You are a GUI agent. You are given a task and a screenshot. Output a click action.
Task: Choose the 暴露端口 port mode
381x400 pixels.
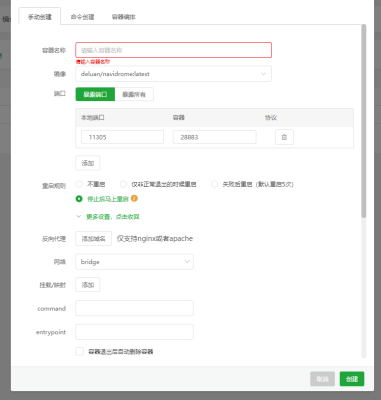coord(95,94)
